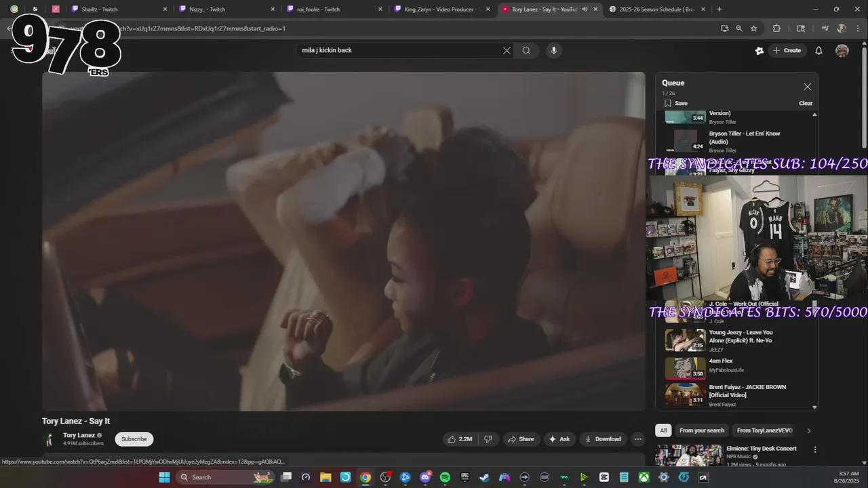
Task: Play Brent Faiyaz - JACKIE BROWN thumbnail
Action: [685, 394]
